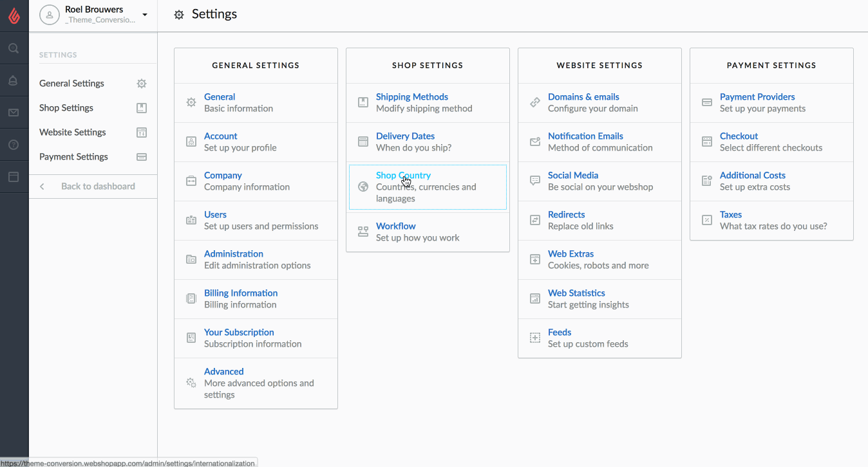Open the envelope messages icon in sidebar
The image size is (868, 467).
(14, 113)
